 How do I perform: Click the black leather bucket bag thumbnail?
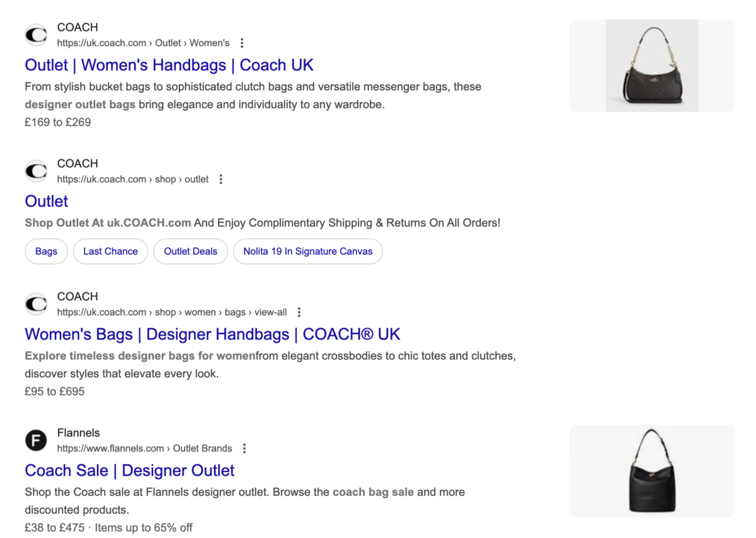(x=651, y=471)
